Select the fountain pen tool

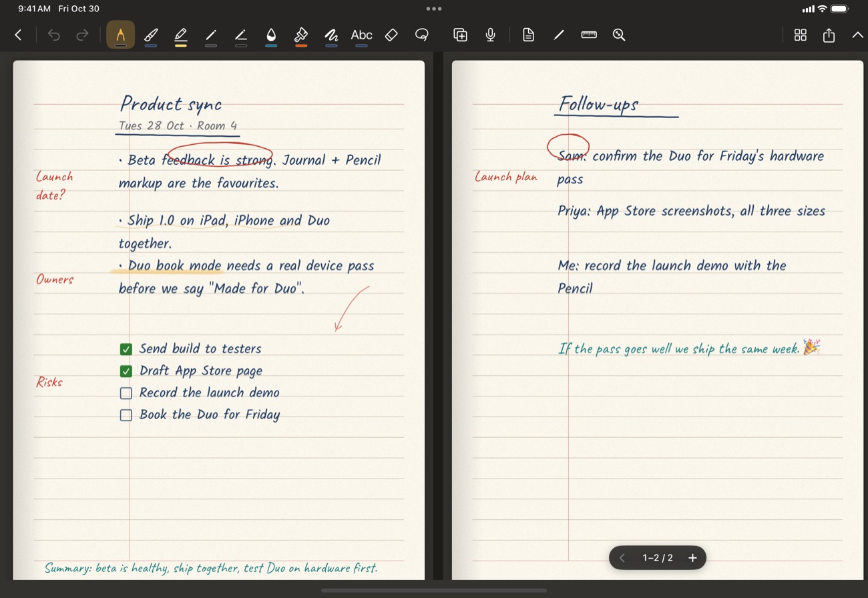pyautogui.click(x=120, y=35)
